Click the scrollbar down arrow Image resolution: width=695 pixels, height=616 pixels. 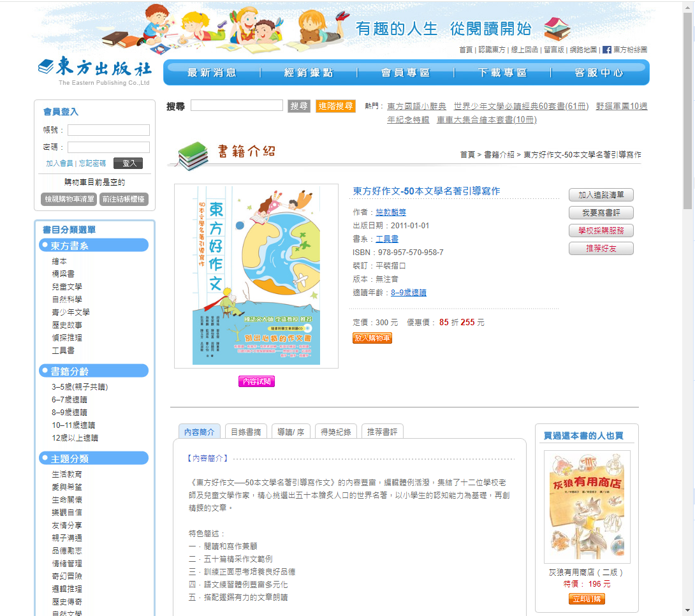[687, 611]
